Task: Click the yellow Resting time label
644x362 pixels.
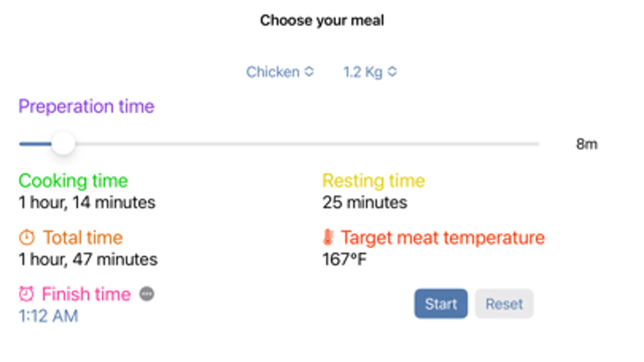Action: point(373,181)
